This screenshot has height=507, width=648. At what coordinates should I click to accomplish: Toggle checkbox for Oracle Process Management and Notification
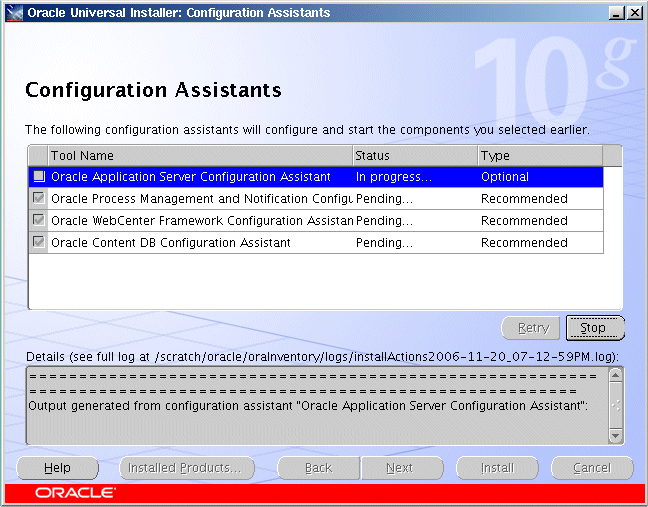click(39, 198)
